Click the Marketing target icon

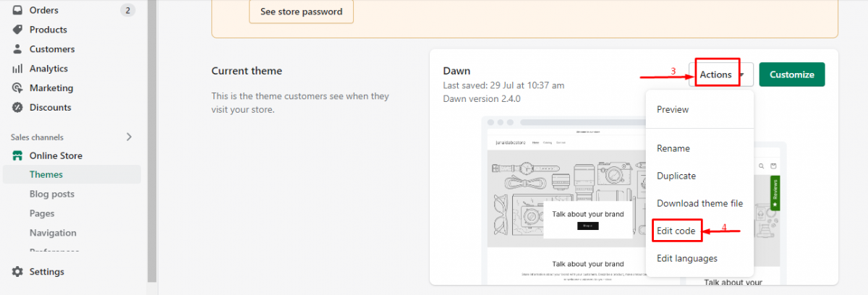[17, 88]
